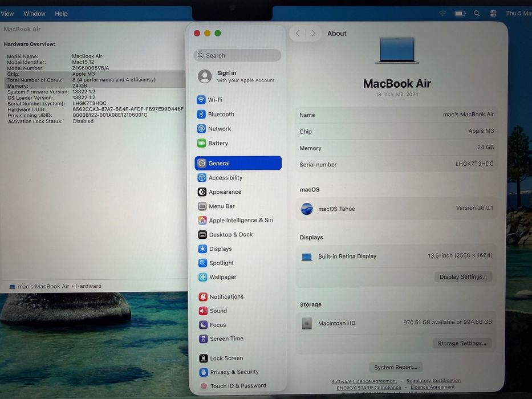Open Touch ID & Password settings
532x399 pixels.
tap(238, 386)
